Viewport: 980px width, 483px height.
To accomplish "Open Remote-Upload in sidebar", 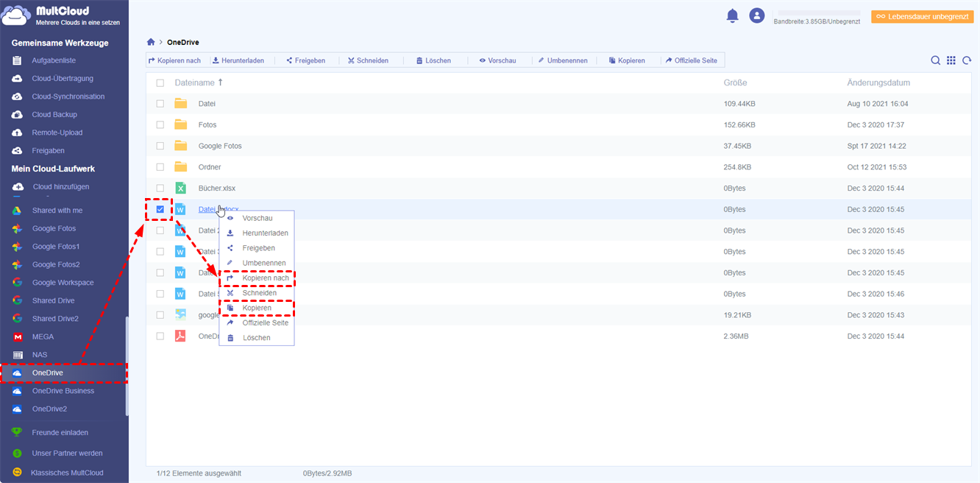I will (57, 133).
